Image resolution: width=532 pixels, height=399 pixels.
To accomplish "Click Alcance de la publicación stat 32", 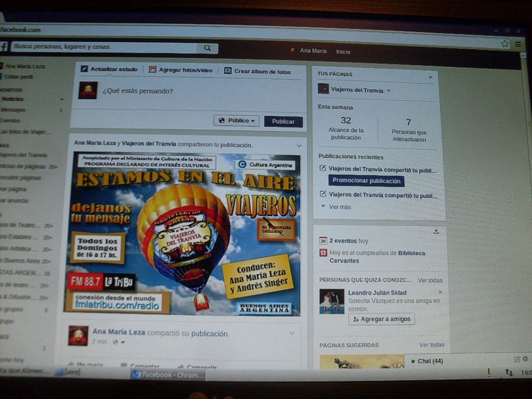I will tap(346, 129).
